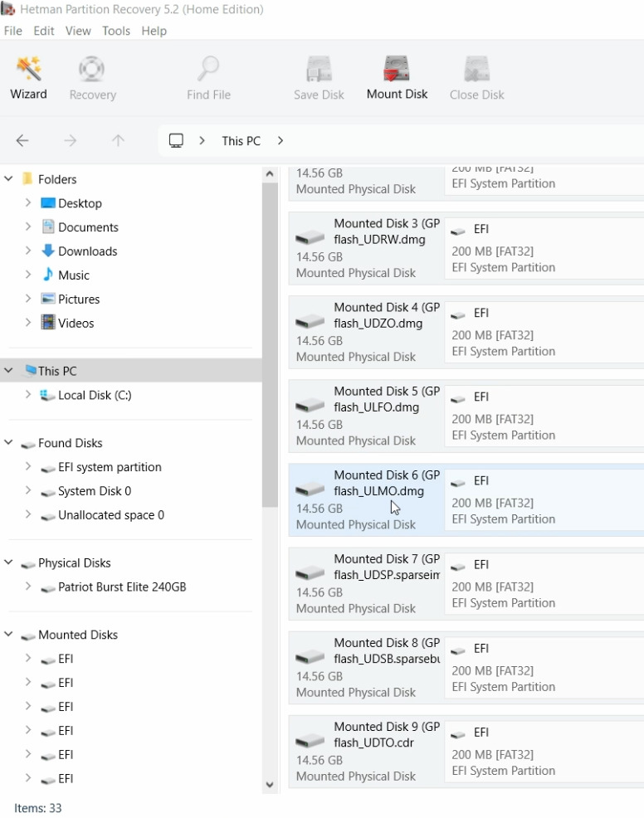Click the Desktop folder icon

pyautogui.click(x=48, y=203)
